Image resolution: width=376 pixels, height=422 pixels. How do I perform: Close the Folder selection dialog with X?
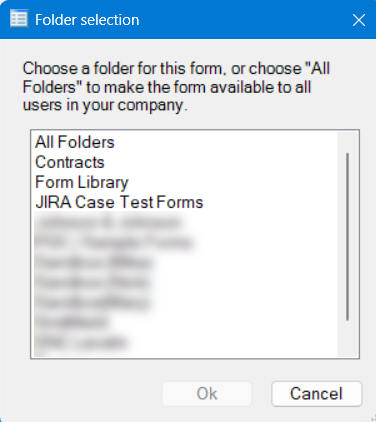pos(359,20)
